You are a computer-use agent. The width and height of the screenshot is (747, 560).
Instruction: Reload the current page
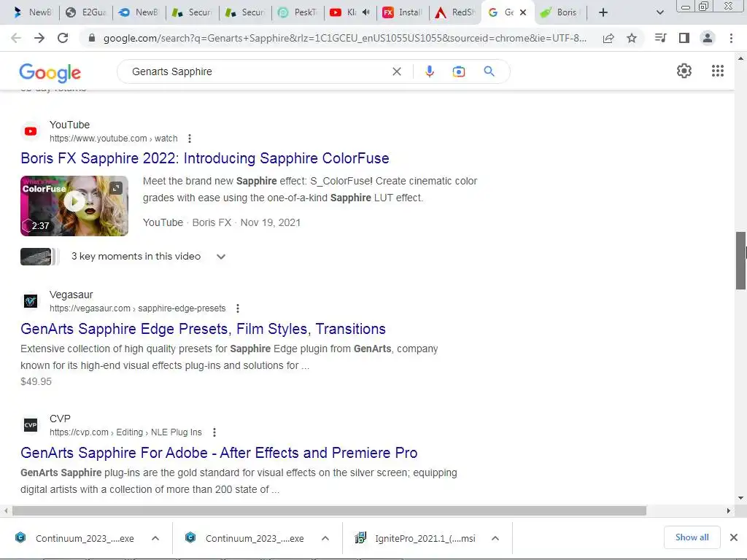63,38
